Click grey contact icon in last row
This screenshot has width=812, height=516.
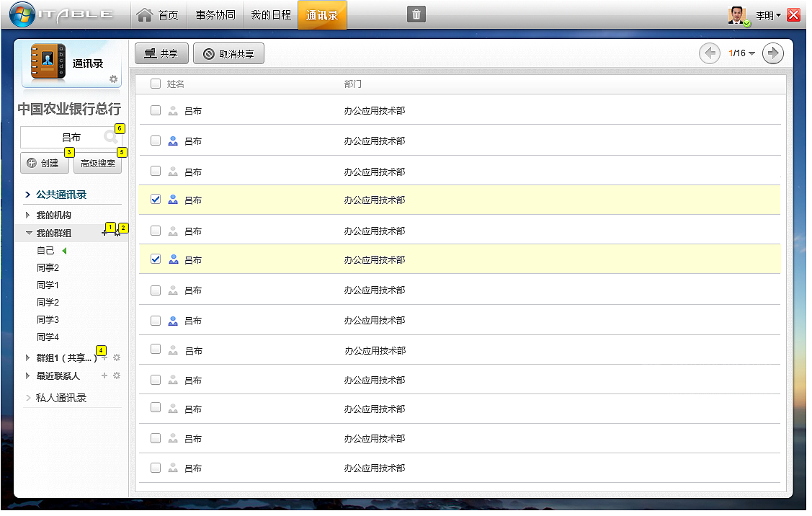coord(173,468)
